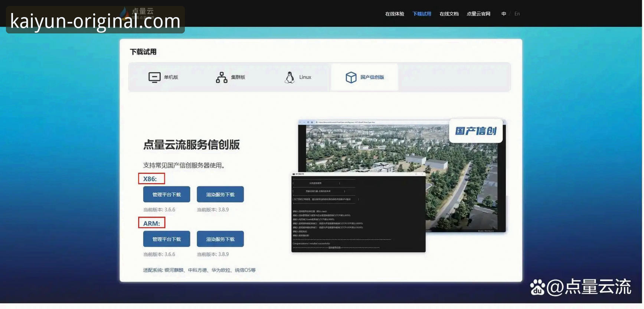This screenshot has width=644, height=309.
Task: Click the Baidu paw icon in watermark
Action: pyautogui.click(x=537, y=287)
